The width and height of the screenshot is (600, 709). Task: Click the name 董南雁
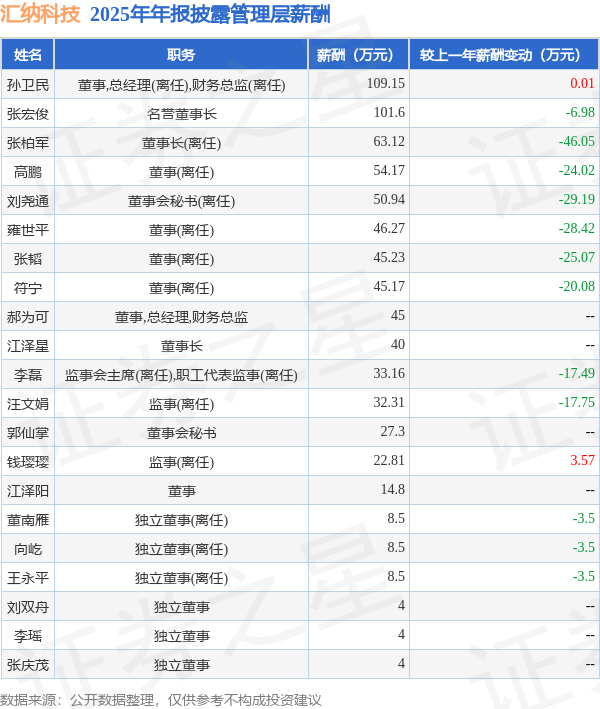(x=28, y=520)
